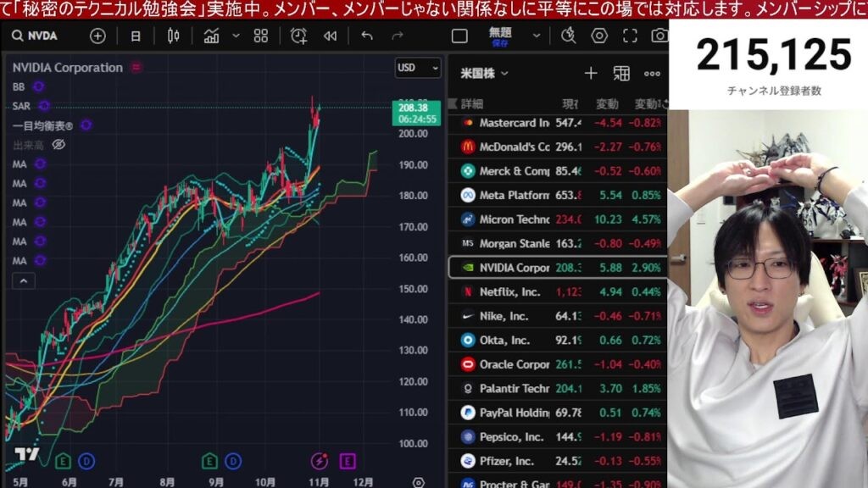This screenshot has width=868, height=488.
Task: Click the purple icon next to SAR indicator
Action: [44, 106]
